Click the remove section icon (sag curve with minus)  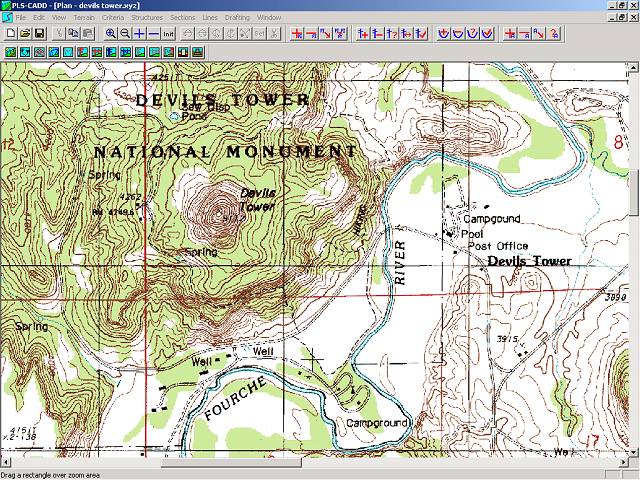458,33
